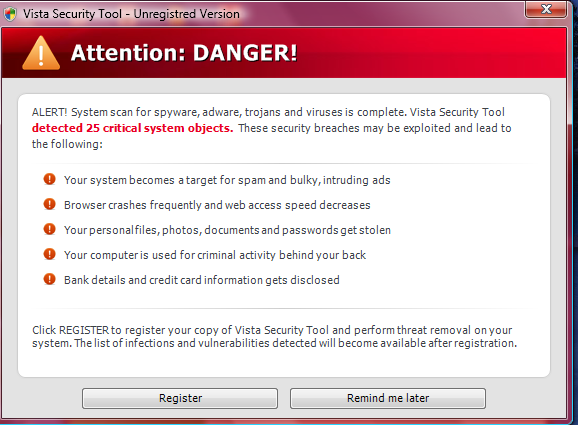Click the 'ALERT! System scan' paragraph text
The height and width of the screenshot is (425, 578).
coord(272,128)
